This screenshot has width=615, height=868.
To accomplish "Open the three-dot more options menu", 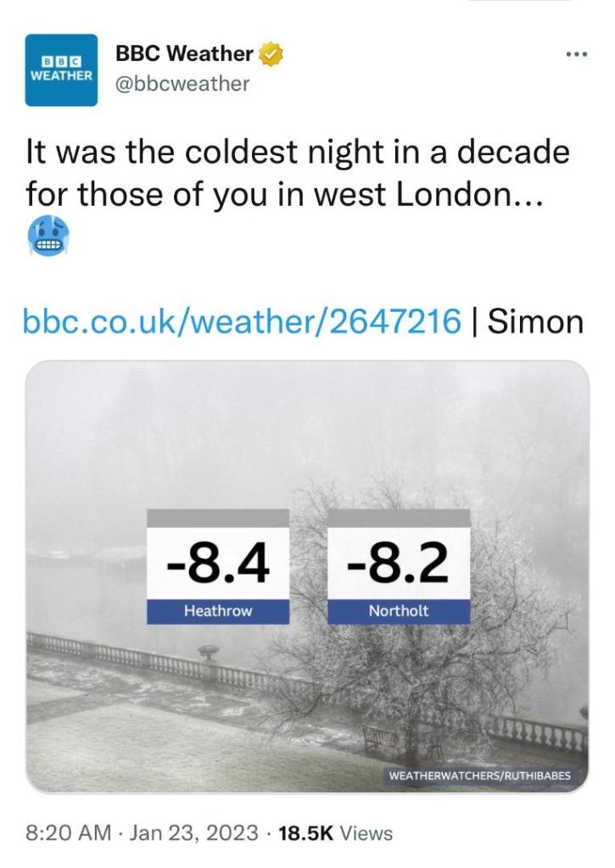I will click(x=576, y=53).
